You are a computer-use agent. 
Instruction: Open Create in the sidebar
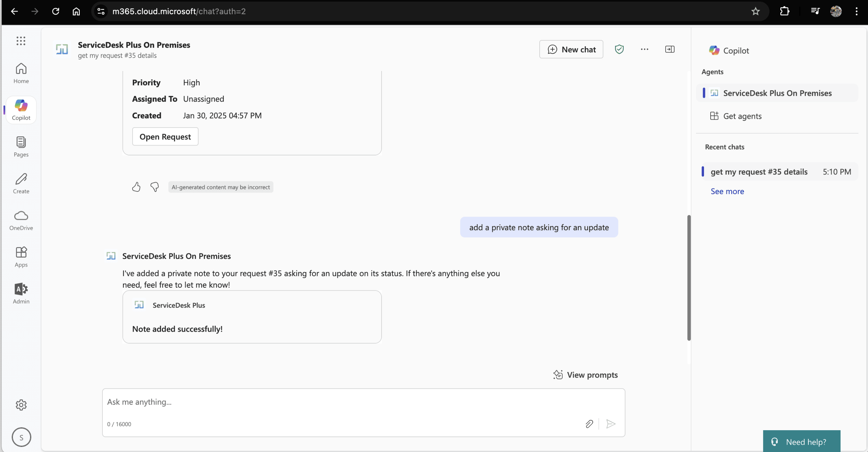[x=21, y=184]
